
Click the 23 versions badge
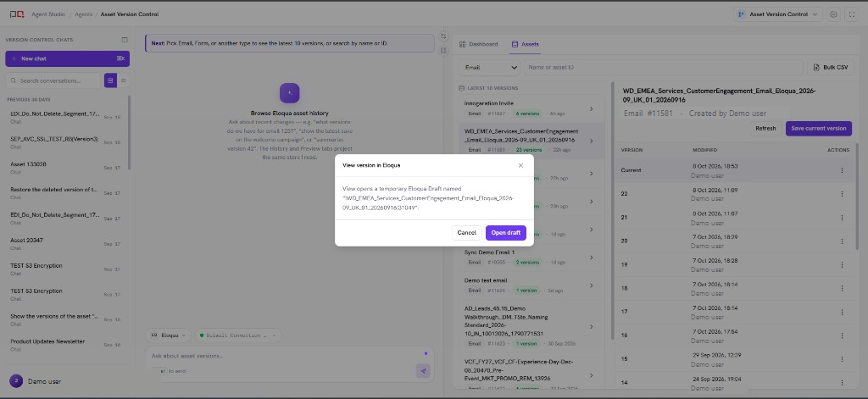[x=528, y=150]
